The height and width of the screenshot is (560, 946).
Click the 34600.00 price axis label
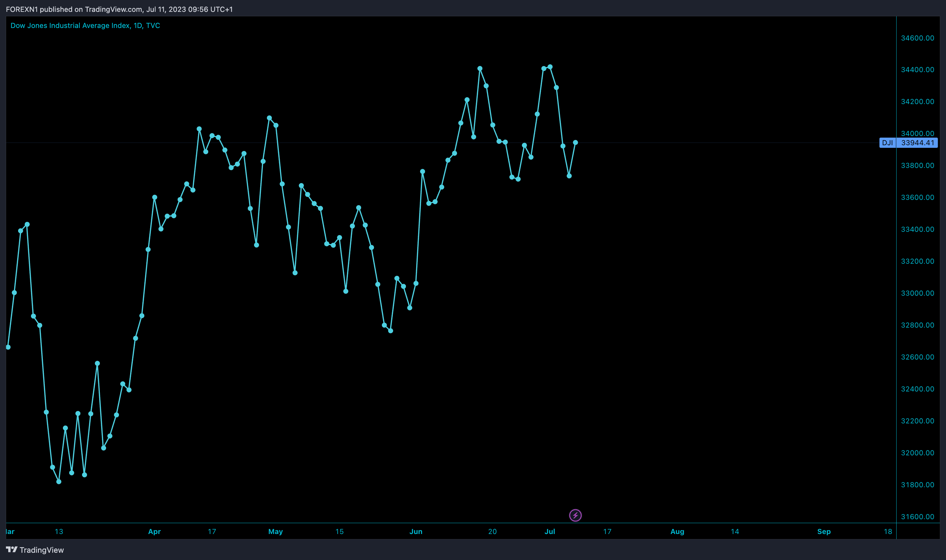pyautogui.click(x=917, y=38)
